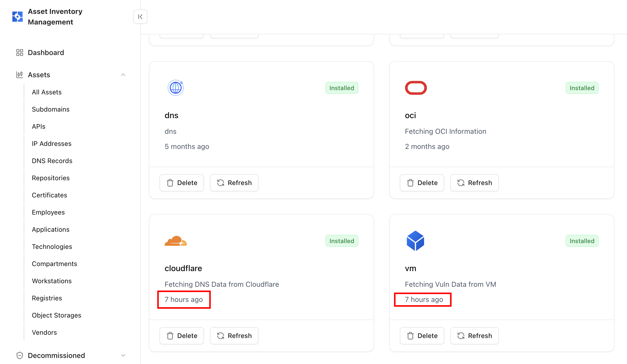Click the blue vm cube icon
Screen dimensions: 627x364
(415, 241)
